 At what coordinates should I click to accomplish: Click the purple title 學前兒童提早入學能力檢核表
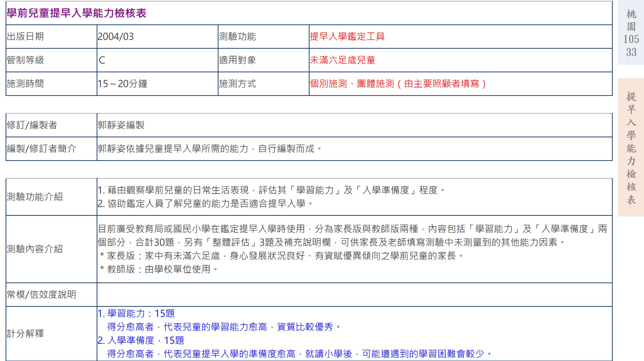tap(76, 13)
